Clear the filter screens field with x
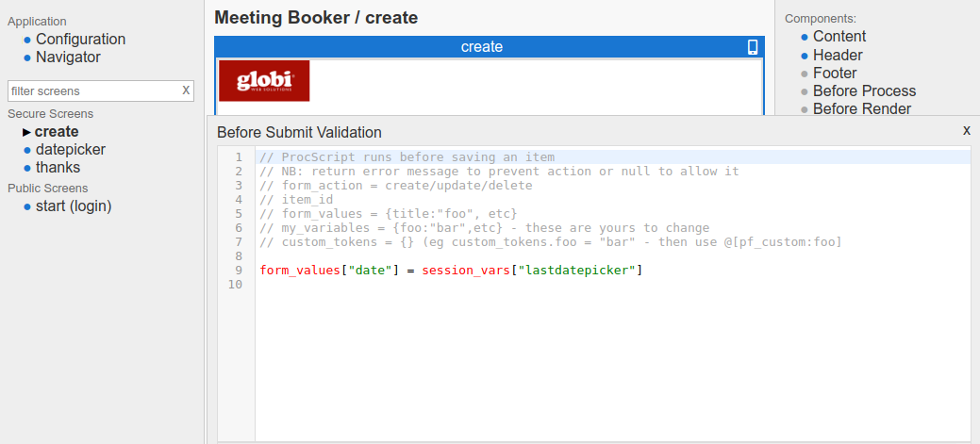Screen dimensions: 980x444 pyautogui.click(x=186, y=90)
